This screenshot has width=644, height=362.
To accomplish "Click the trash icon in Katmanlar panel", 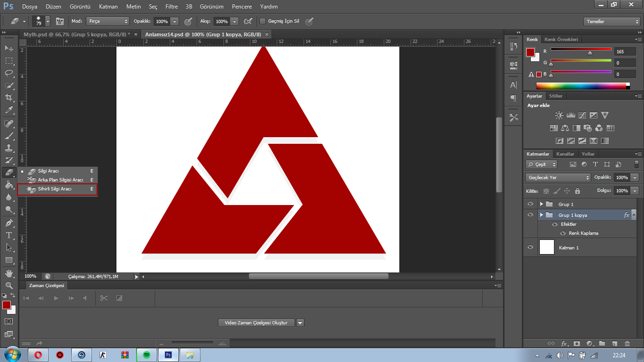I will (x=627, y=344).
